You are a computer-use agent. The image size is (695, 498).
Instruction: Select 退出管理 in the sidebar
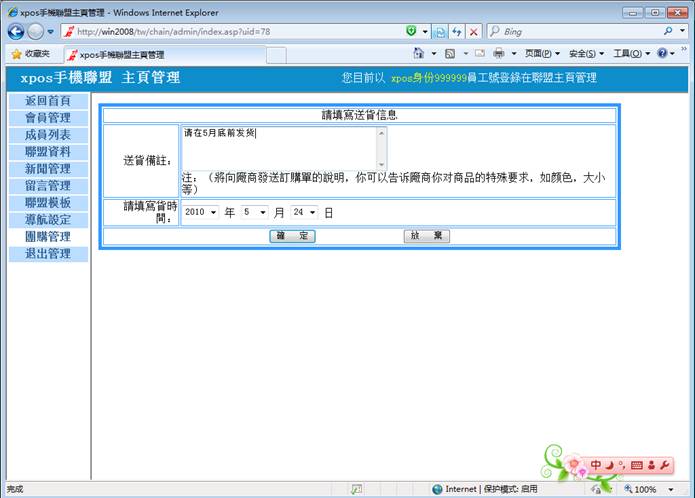tap(47, 254)
